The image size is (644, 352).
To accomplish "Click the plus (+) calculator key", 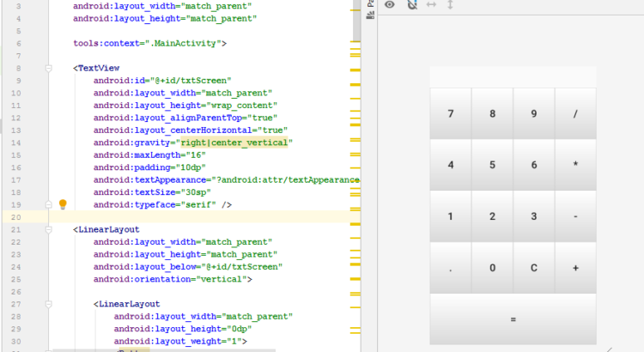I will (x=575, y=268).
